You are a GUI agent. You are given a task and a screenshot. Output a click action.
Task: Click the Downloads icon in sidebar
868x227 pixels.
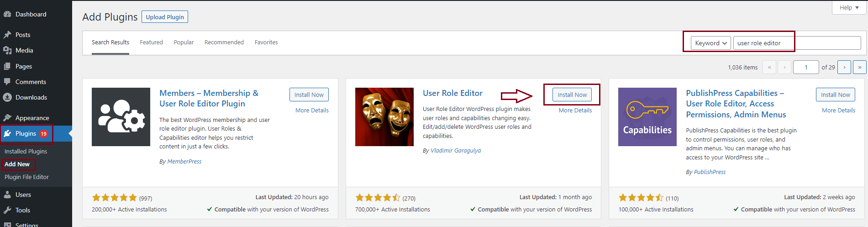[x=7, y=97]
